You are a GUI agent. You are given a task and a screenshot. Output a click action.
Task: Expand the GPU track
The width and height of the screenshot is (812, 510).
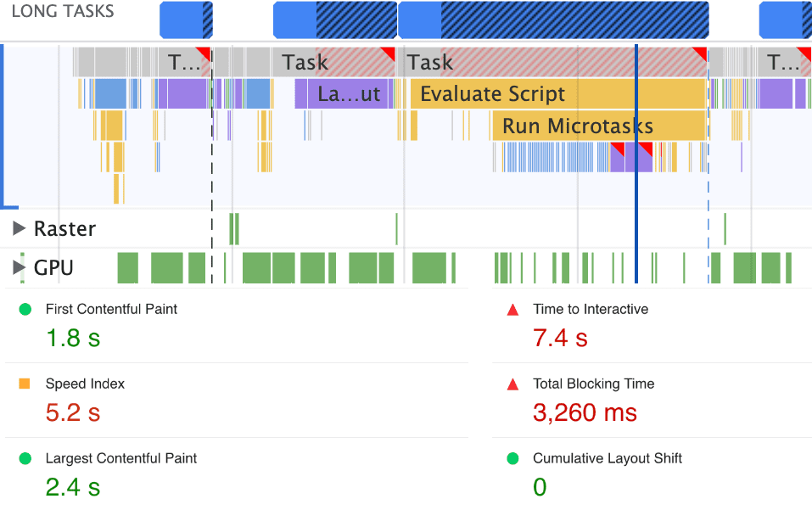pos(19,269)
